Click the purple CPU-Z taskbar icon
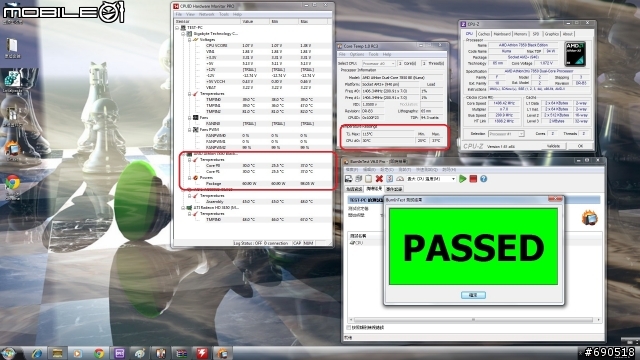640x360 pixels. pyautogui.click(x=119, y=353)
